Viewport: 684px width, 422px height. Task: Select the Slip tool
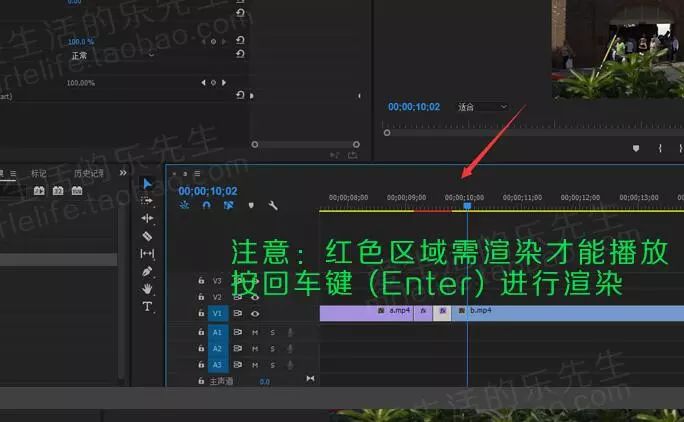point(147,254)
